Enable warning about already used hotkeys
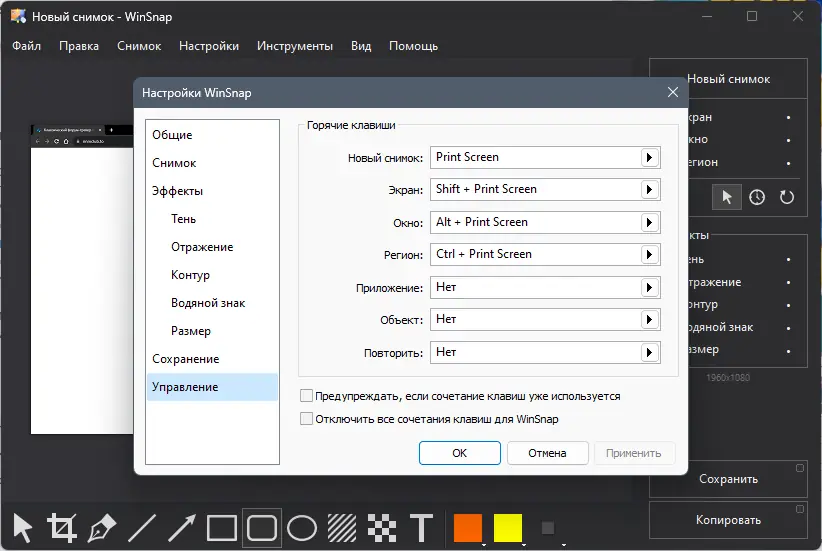 (307, 396)
